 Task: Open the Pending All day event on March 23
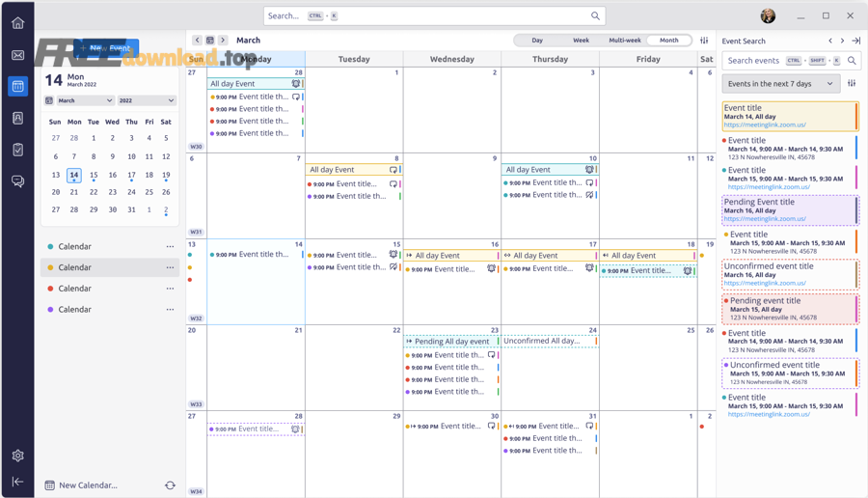451,342
